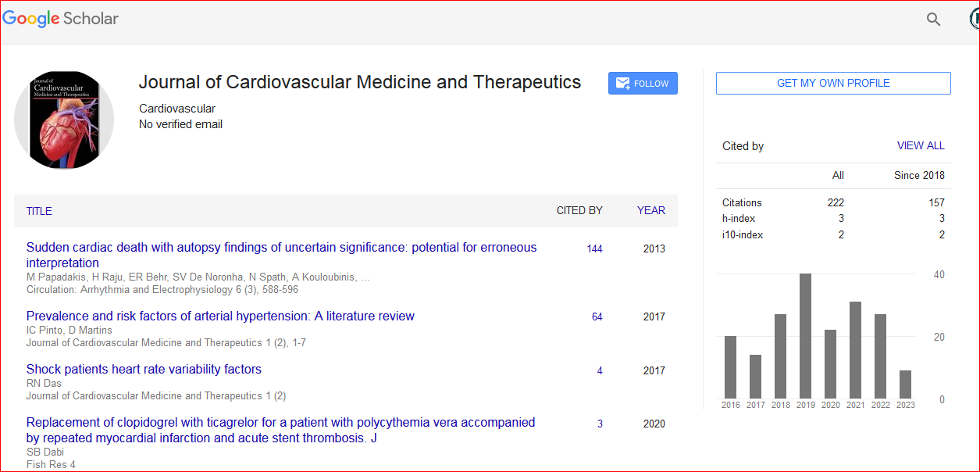Open View All citations link
This screenshot has height=472, width=980.
(x=921, y=145)
